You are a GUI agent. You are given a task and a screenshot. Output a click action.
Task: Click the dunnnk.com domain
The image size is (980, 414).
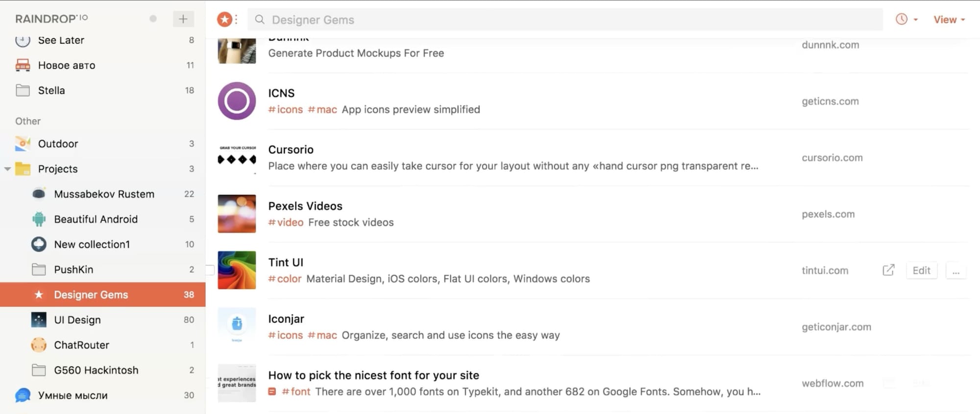pos(831,45)
